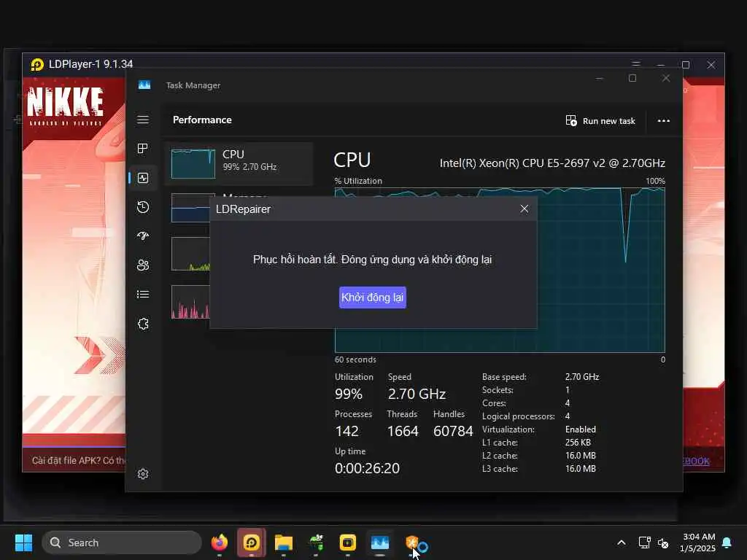Open the Processes page in Task Manager

143,149
